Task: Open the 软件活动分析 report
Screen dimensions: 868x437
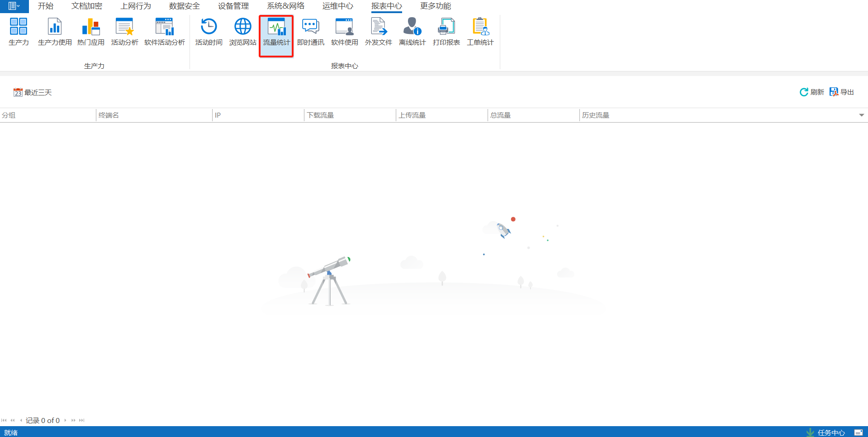Action: [164, 32]
